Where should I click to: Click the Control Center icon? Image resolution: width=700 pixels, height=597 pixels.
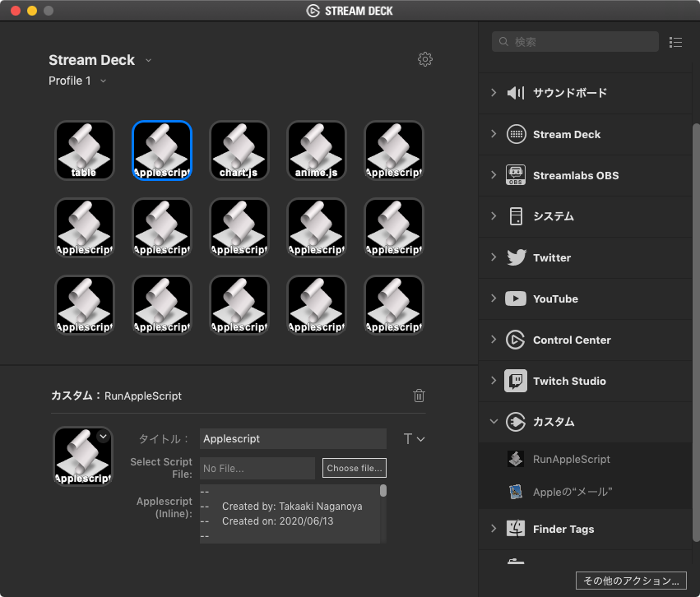[x=515, y=340]
